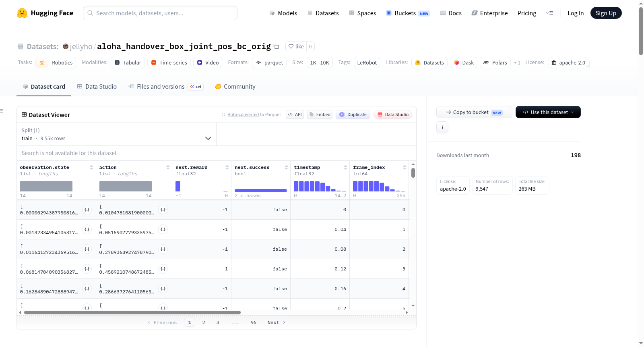This screenshot has width=644, height=347.
Task: Open the Split train dropdown
Action: click(116, 134)
